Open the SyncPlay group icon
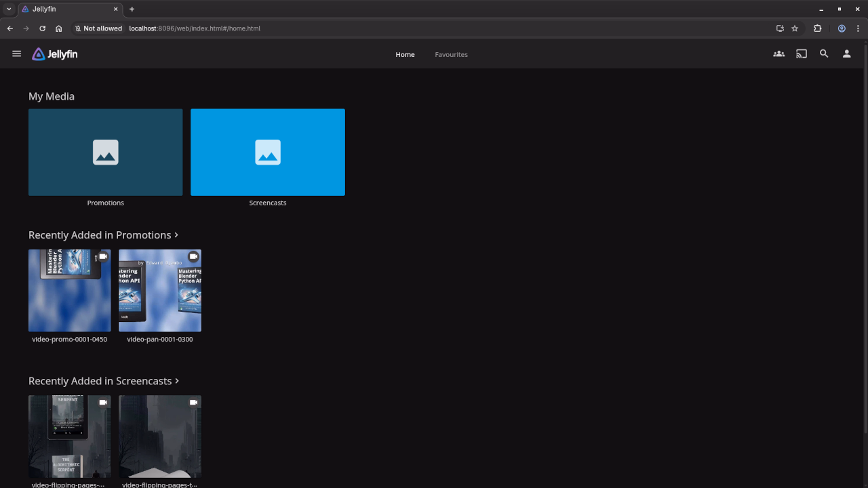This screenshot has width=868, height=488. pos(779,54)
